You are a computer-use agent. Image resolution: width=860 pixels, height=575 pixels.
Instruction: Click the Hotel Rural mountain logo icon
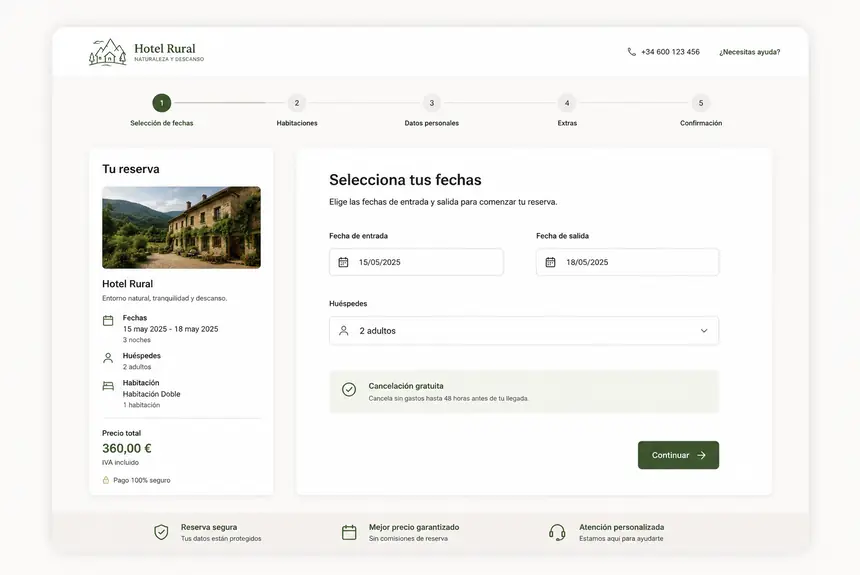[x=108, y=53]
